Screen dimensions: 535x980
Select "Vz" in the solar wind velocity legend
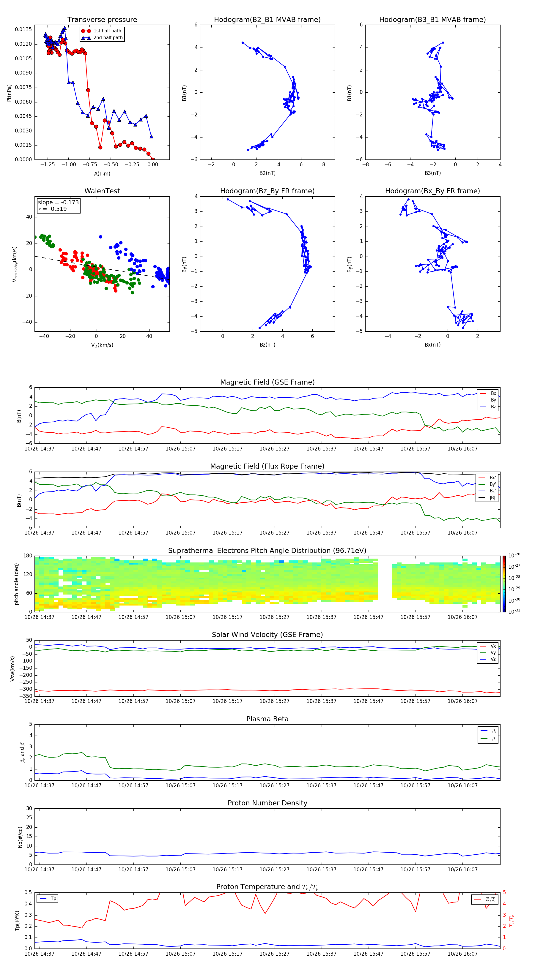[x=488, y=659]
